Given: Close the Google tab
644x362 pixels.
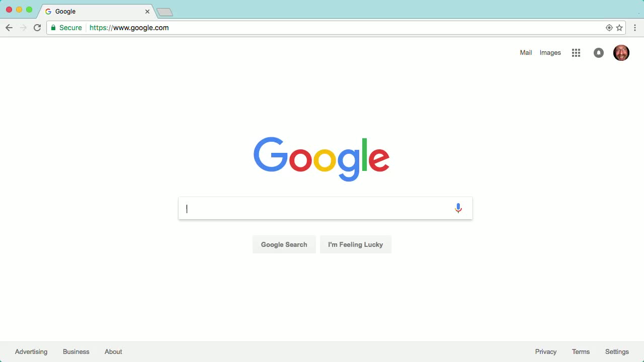Looking at the screenshot, I should point(147,11).
